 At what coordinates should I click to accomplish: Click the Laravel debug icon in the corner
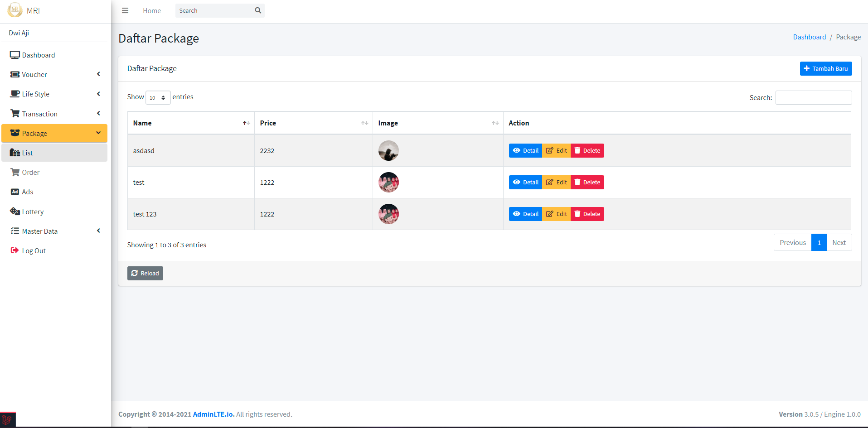tap(8, 420)
